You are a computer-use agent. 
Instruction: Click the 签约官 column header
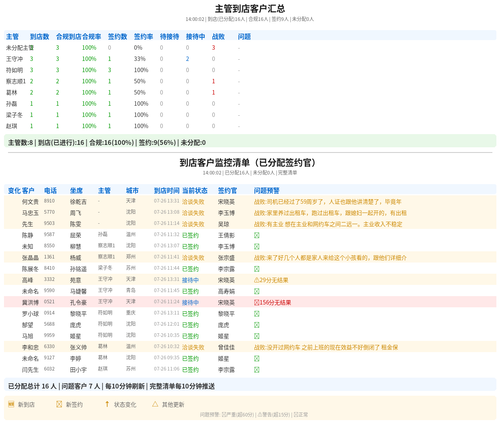click(227, 191)
